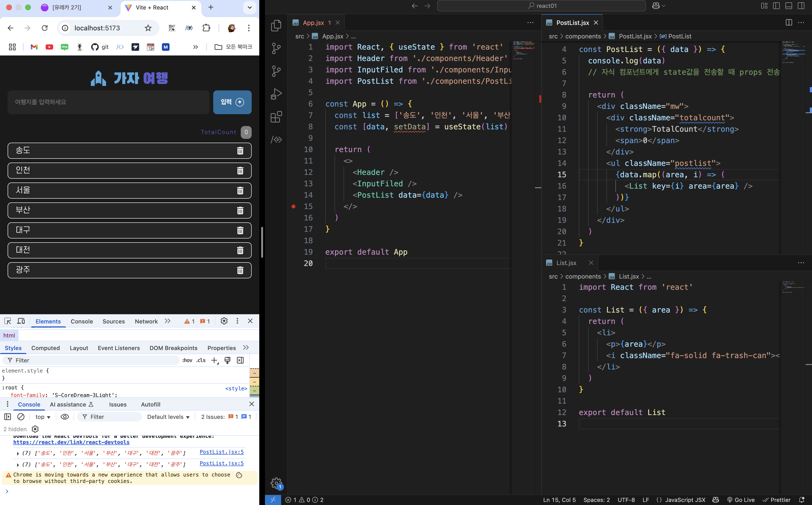Switch to DevTools Sources tab
Image resolution: width=812 pixels, height=505 pixels.
tap(114, 321)
